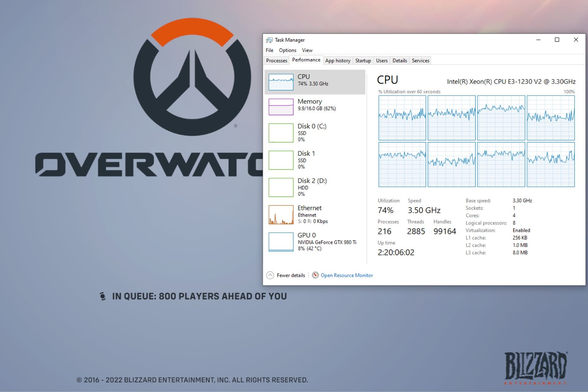The height and width of the screenshot is (392, 588).
Task: Click the % Utilization over 60 seconds label
Action: click(409, 92)
